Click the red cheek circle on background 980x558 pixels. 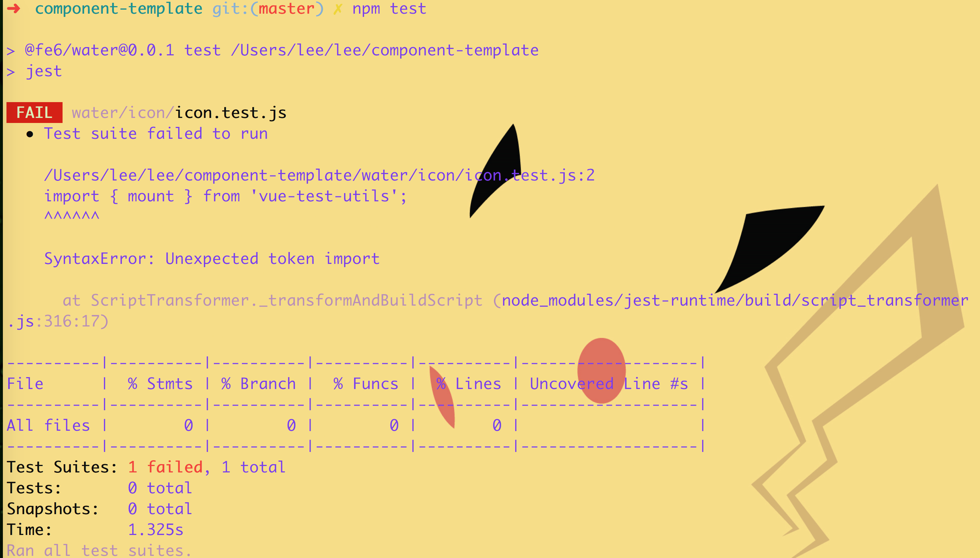click(601, 370)
